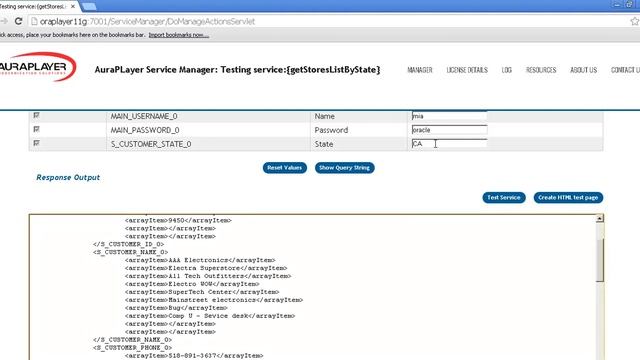The height and width of the screenshot is (360, 640).
Task: Open the LICENSE DETAILS menu
Action: point(467,70)
